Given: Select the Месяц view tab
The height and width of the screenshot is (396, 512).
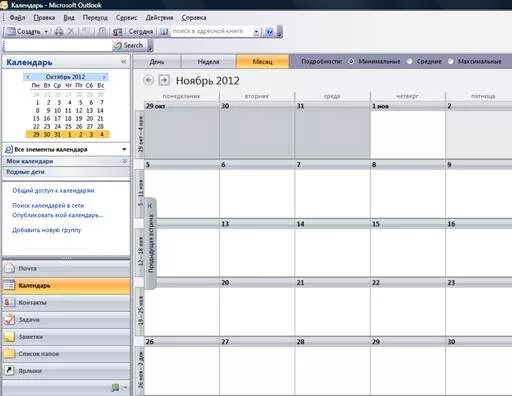Looking at the screenshot, I should (x=262, y=62).
